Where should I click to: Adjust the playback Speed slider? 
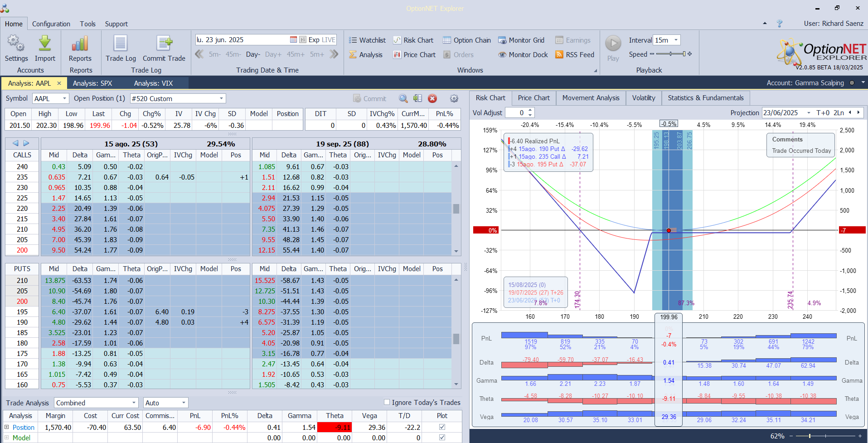[671, 54]
